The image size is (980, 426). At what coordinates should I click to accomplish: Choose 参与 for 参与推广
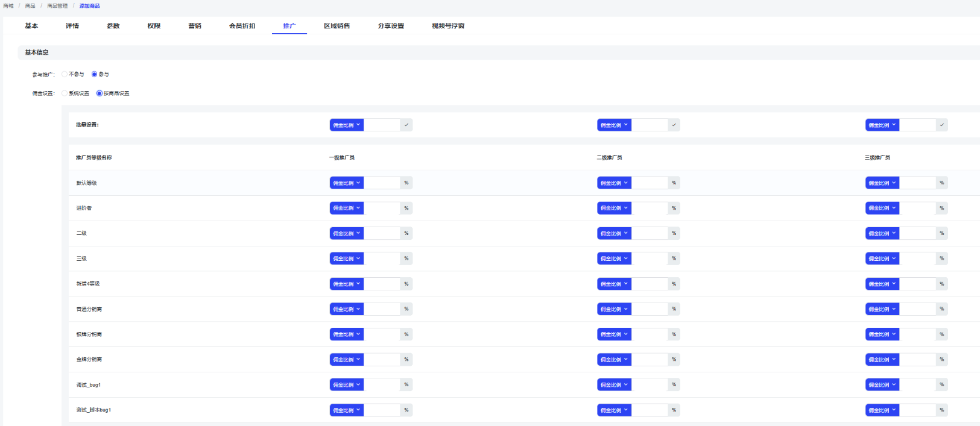94,74
